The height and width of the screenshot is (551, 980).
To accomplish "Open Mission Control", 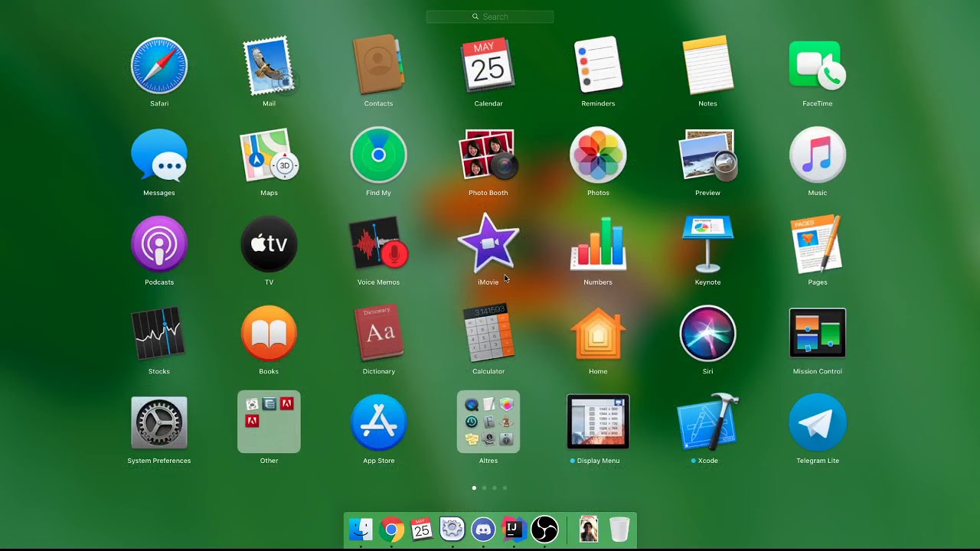I will click(x=818, y=334).
